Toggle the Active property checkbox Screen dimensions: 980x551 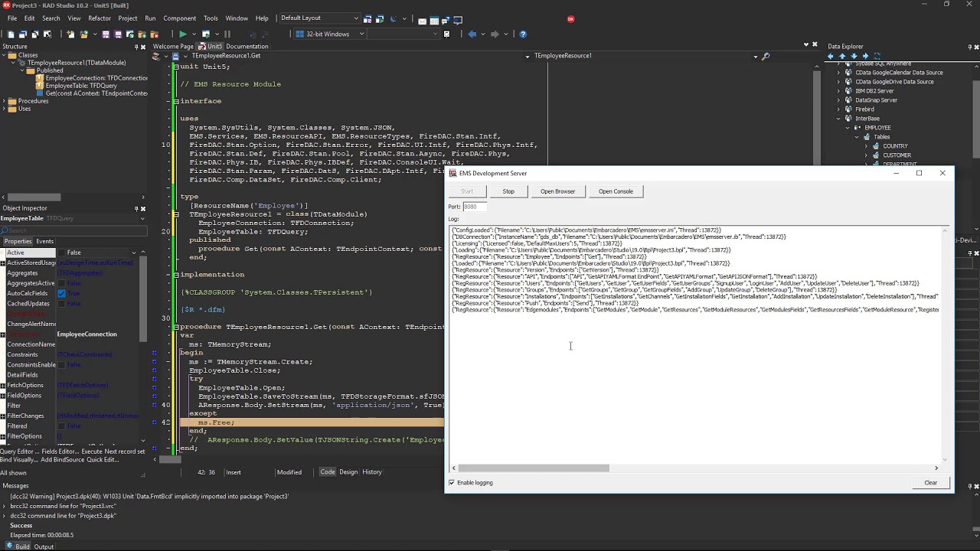click(61, 252)
